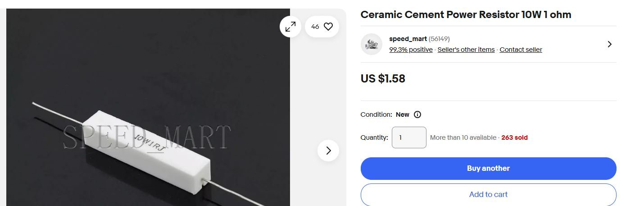Click the Contact seller link
The image size is (644, 206).
click(x=521, y=50)
